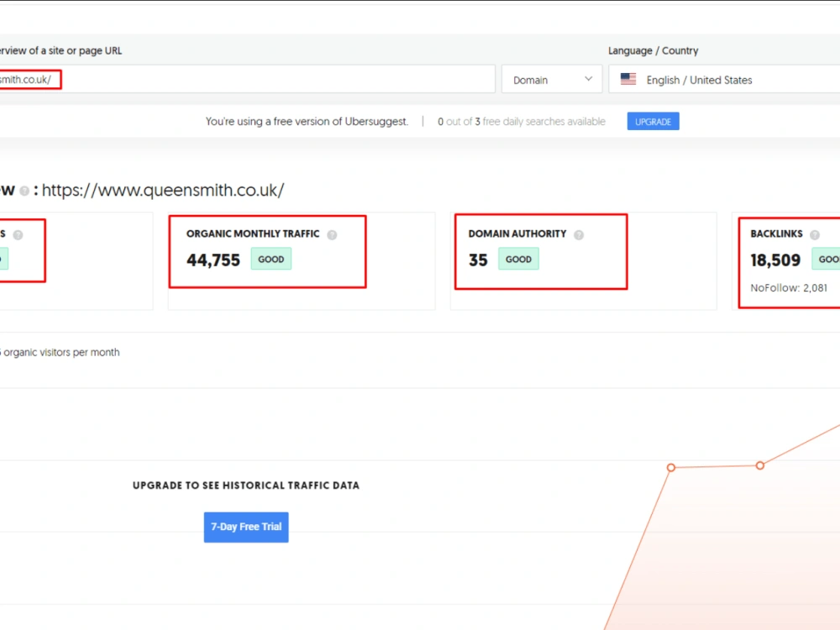Start the 7-Day Free Trial
The width and height of the screenshot is (840, 630).
(245, 527)
